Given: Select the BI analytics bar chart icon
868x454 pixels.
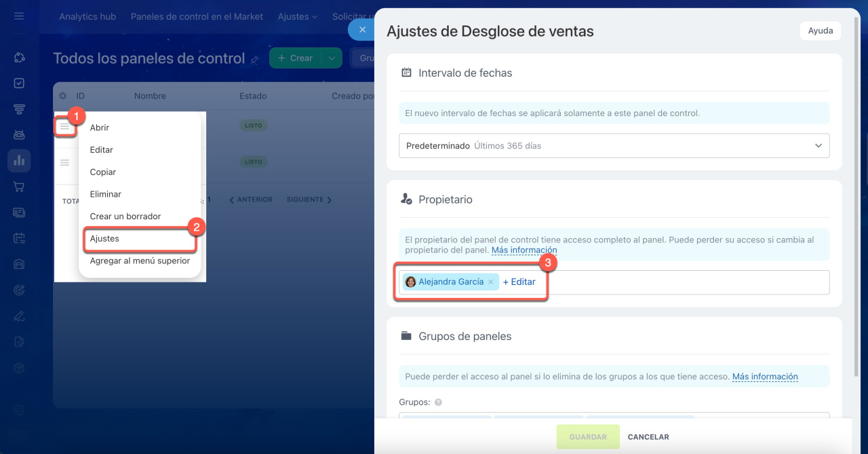Looking at the screenshot, I should click(x=19, y=161).
